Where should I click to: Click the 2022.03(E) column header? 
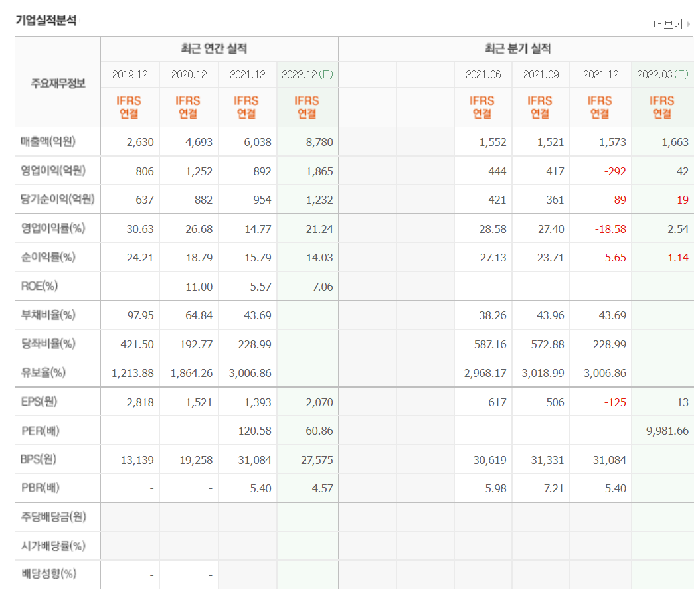pos(663,74)
